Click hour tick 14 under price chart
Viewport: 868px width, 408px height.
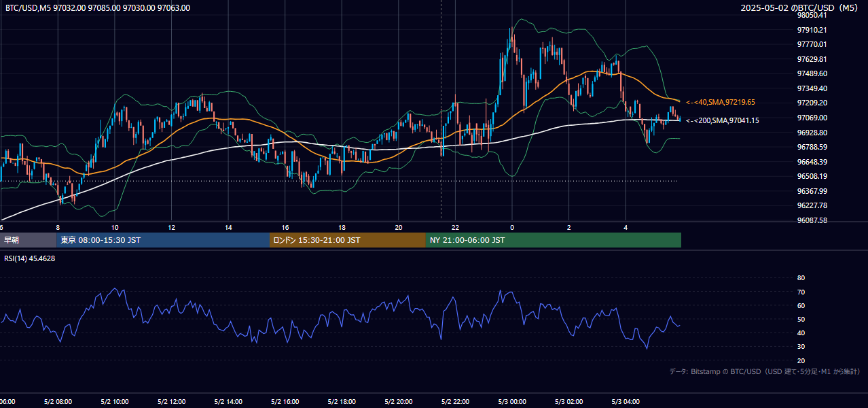[x=228, y=227]
